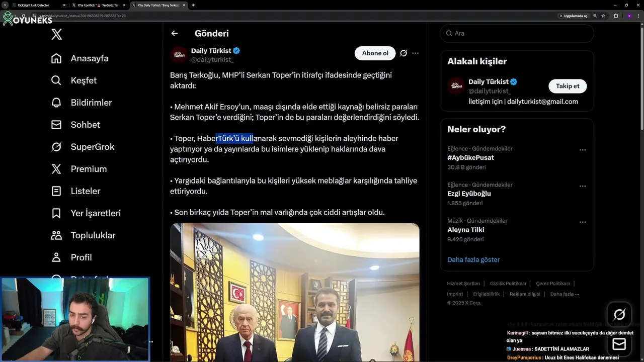Open floating messages envelope button
The image size is (644, 362).
pyautogui.click(x=619, y=344)
